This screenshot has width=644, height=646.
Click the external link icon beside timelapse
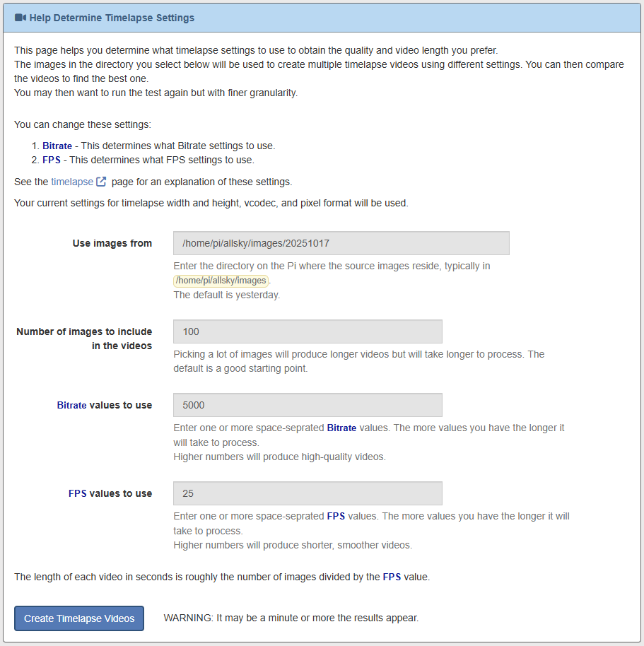point(101,182)
